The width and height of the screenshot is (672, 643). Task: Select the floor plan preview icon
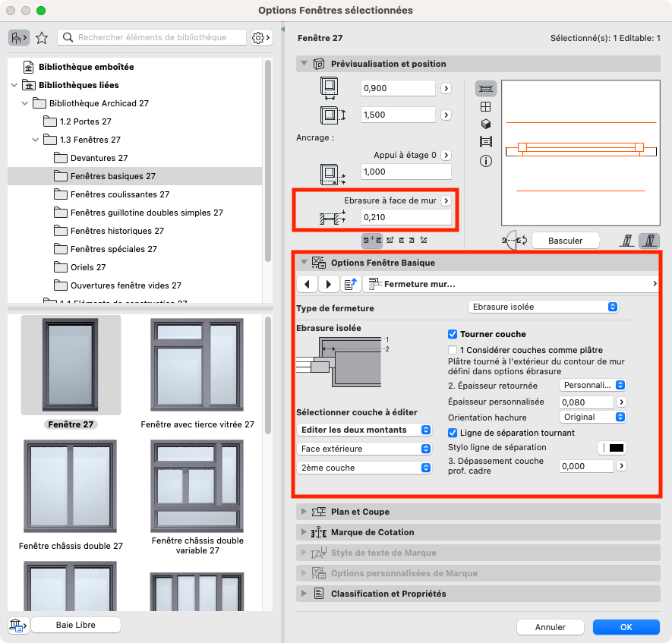click(x=486, y=89)
